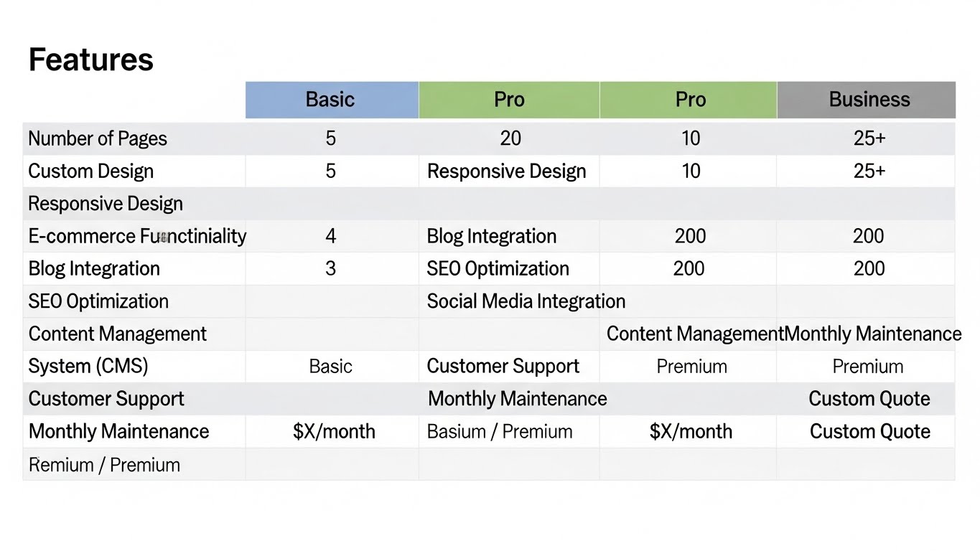Select the Basium / Premium cell
Image resolution: width=980 pixels, height=551 pixels.
(x=500, y=432)
